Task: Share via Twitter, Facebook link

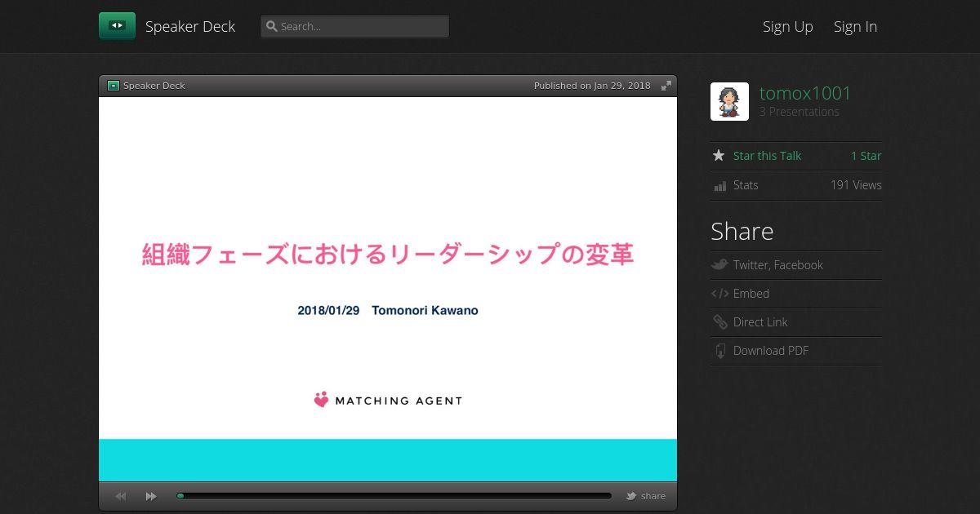Action: click(778, 265)
